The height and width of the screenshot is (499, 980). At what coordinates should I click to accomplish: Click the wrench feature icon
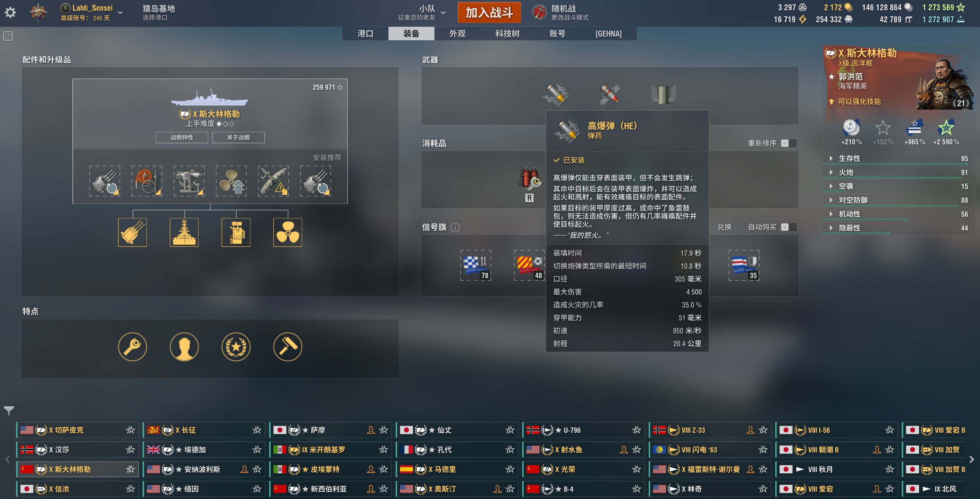coord(132,347)
